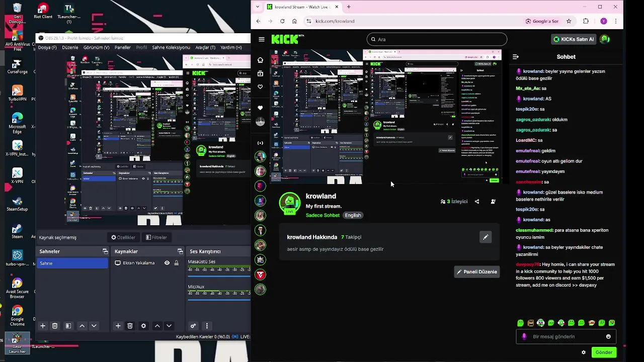Open scene filters icon in Sahneler toolbar
The height and width of the screenshot is (362, 644).
68,326
